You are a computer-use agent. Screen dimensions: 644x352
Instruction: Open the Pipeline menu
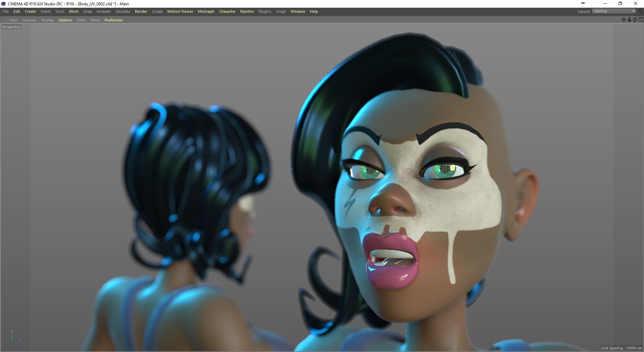[x=247, y=11]
